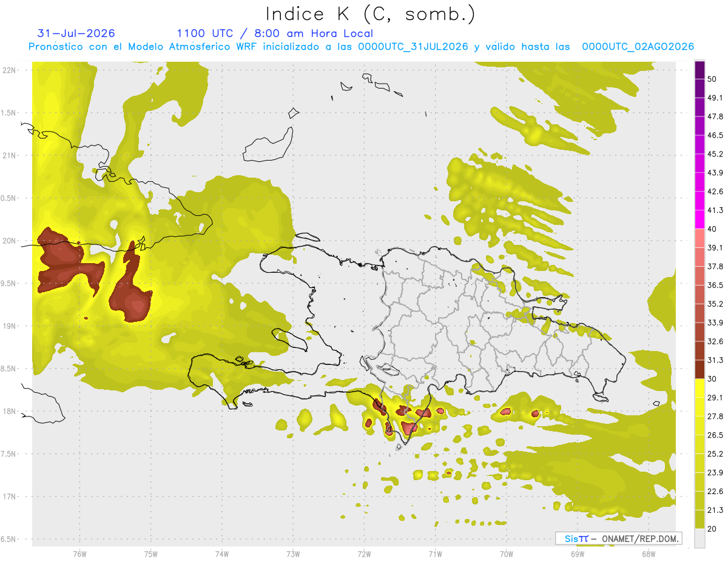Click colorbar label "37.8"
The image size is (728, 562).
pos(715,266)
